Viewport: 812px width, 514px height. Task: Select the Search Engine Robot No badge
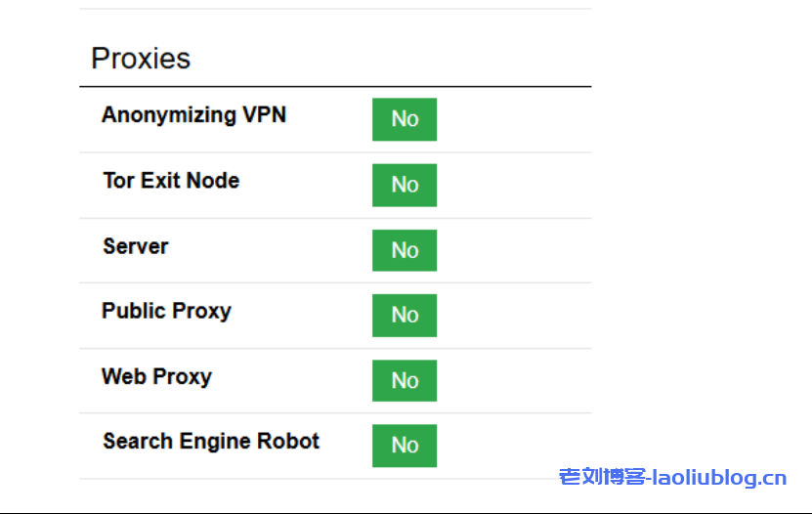point(405,446)
